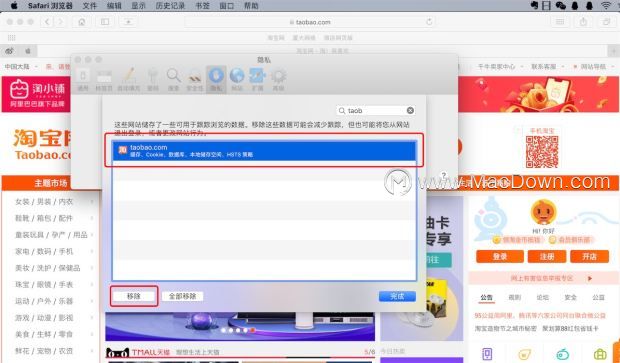
Task: Click the Remove All (全部移除) button
Action: pyautogui.click(x=182, y=296)
